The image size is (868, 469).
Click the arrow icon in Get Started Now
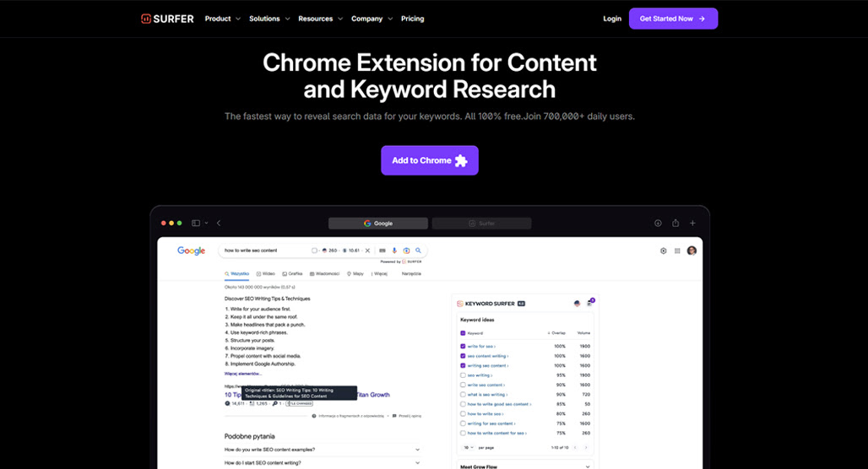point(702,19)
